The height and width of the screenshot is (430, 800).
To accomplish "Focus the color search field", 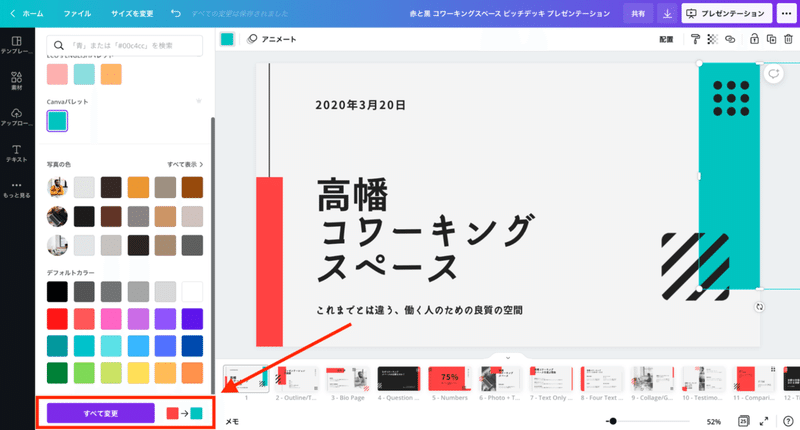I will pos(124,45).
